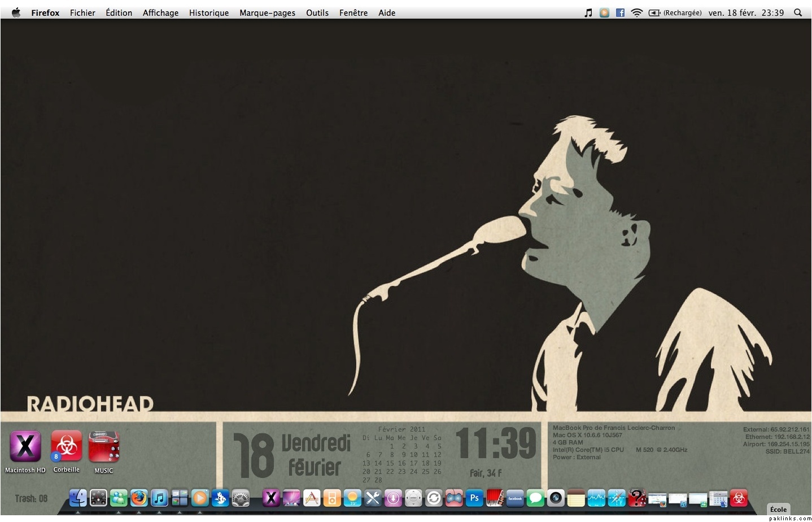Open the battery status menu
This screenshot has height=522, width=812.
pyautogui.click(x=654, y=12)
